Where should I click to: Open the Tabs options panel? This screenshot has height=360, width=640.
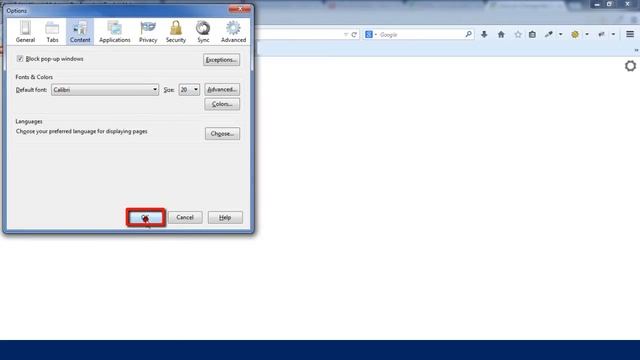(x=52, y=31)
